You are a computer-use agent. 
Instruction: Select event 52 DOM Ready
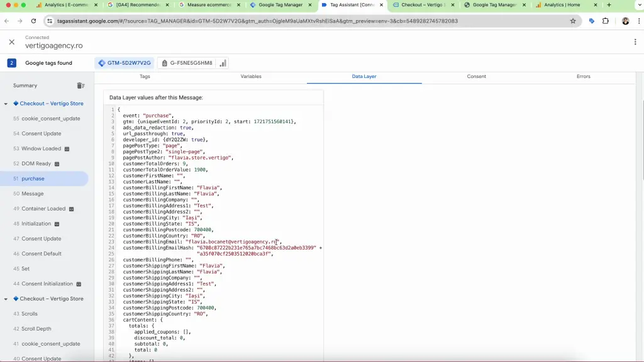[36, 163]
